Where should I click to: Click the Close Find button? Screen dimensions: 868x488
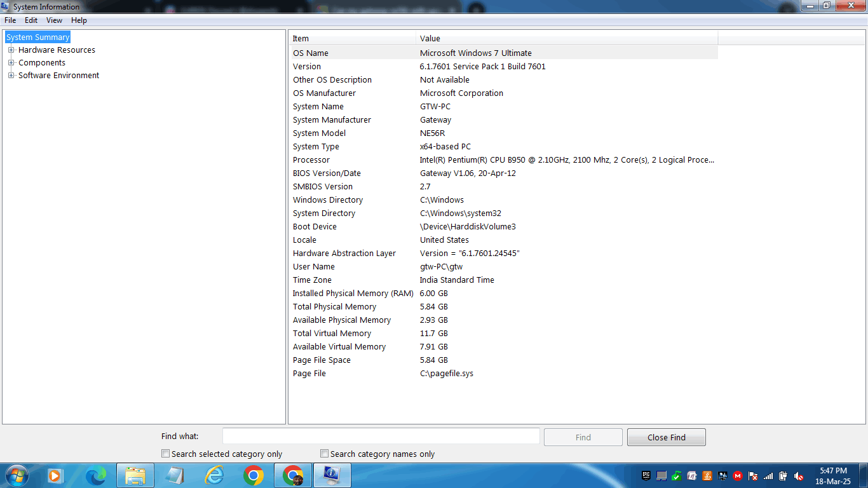667,437
